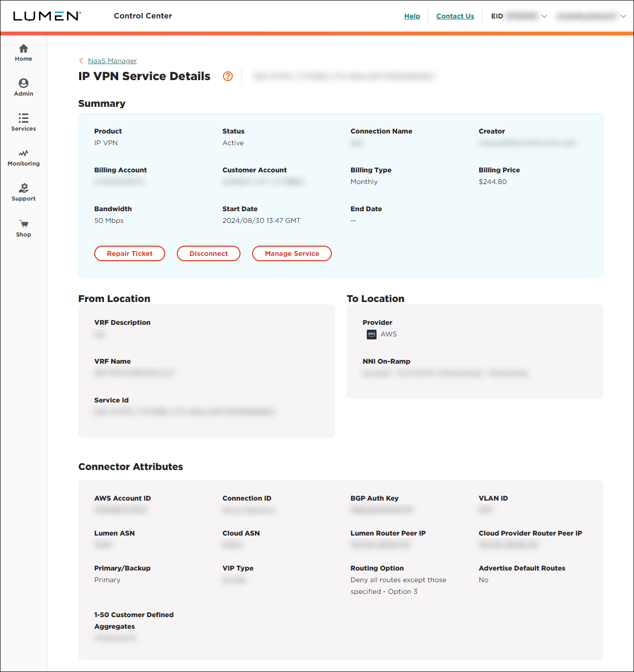Click the Cloud ASN label
The width and height of the screenshot is (634, 672).
[241, 533]
